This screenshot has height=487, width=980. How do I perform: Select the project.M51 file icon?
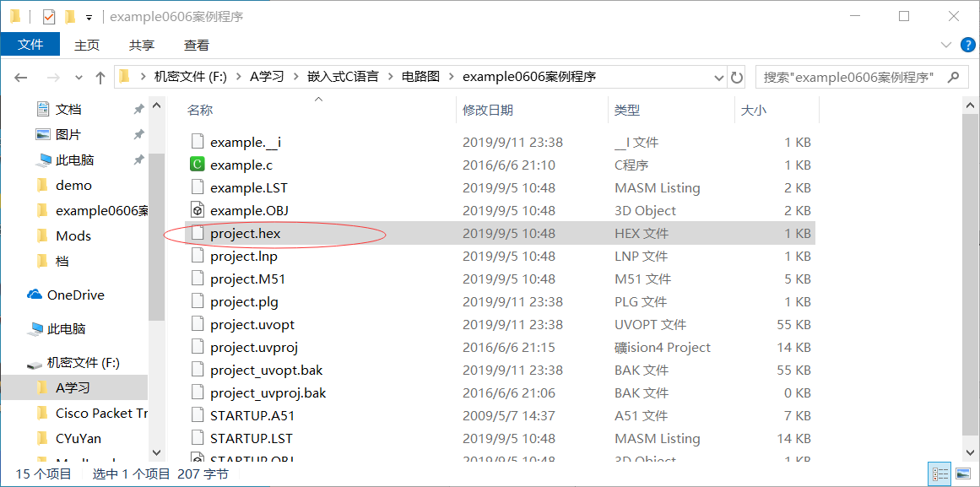click(x=198, y=279)
